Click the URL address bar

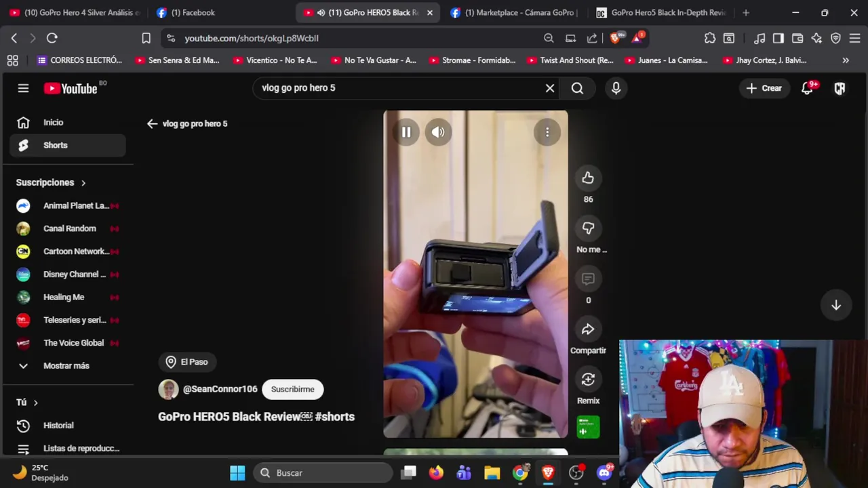pos(353,38)
